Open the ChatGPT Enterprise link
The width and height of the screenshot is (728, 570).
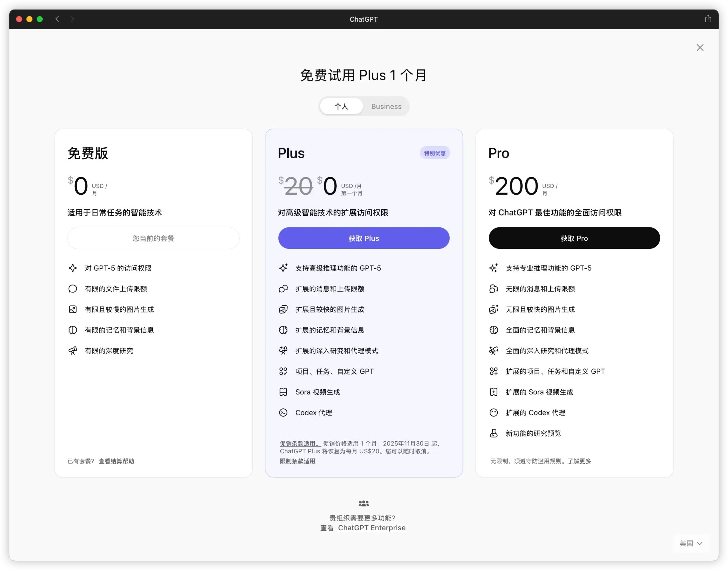pyautogui.click(x=371, y=528)
